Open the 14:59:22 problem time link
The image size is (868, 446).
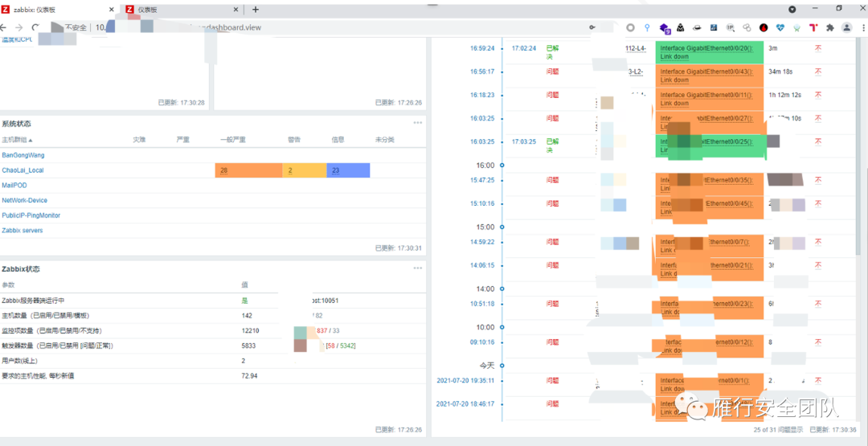pos(482,242)
